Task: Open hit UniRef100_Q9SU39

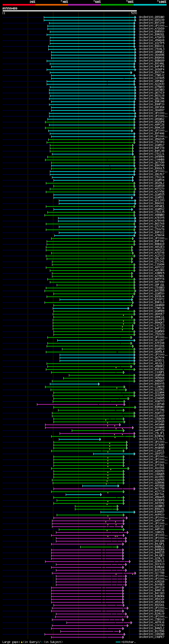Action: (x=152, y=20)
